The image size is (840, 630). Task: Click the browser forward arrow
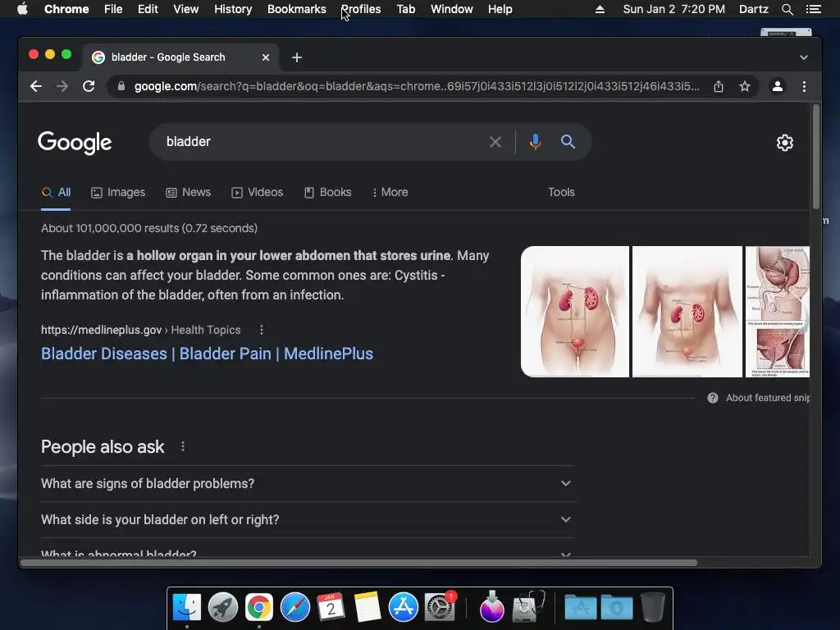(62, 86)
